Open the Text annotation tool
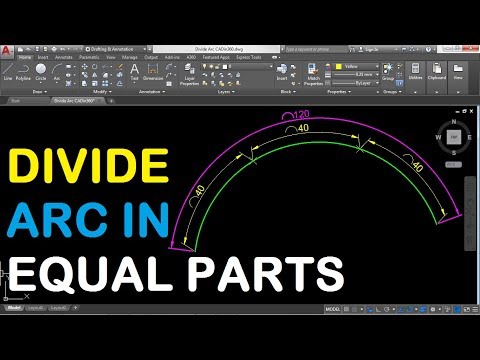 134,72
